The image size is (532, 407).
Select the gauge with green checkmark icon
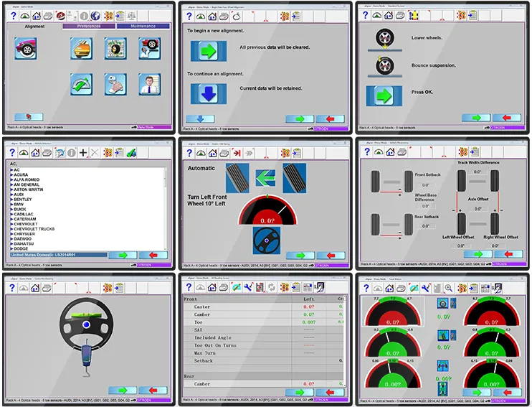coord(82,84)
